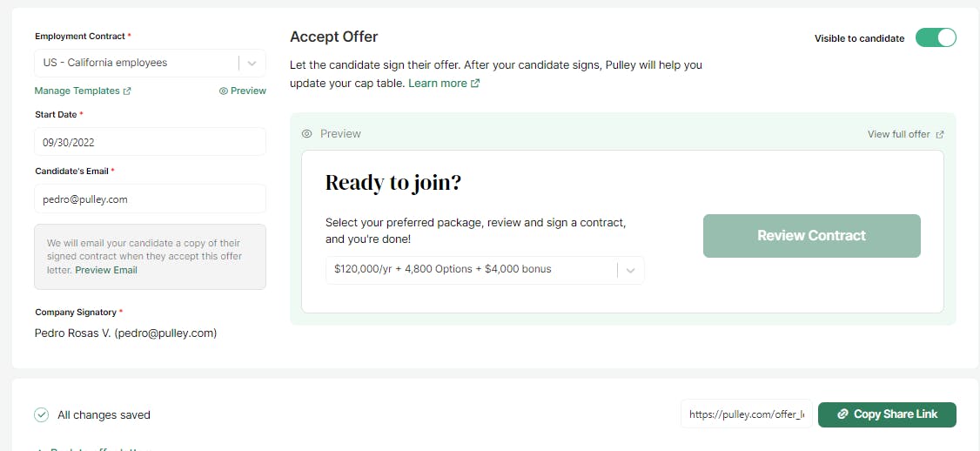The height and width of the screenshot is (451, 980).
Task: Click View full offer link
Action: tap(899, 135)
